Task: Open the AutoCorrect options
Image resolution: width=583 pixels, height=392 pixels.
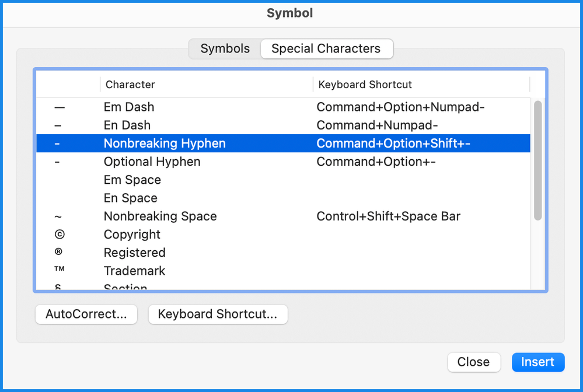Action: (x=86, y=314)
